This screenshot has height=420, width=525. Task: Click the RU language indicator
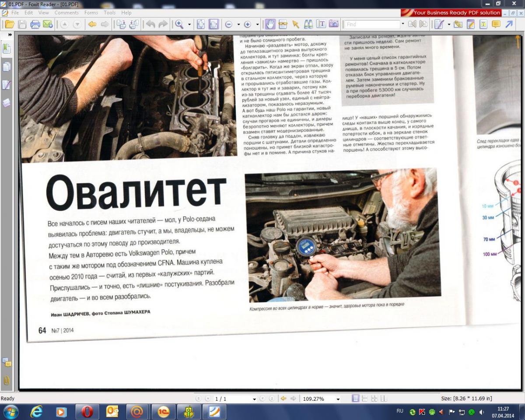(400, 411)
